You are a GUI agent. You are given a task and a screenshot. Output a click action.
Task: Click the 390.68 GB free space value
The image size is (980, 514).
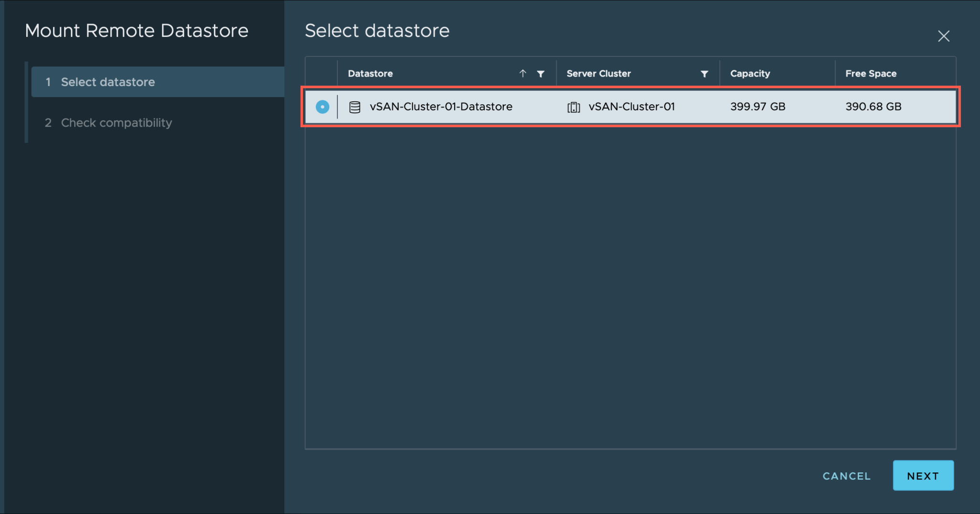[x=873, y=107]
